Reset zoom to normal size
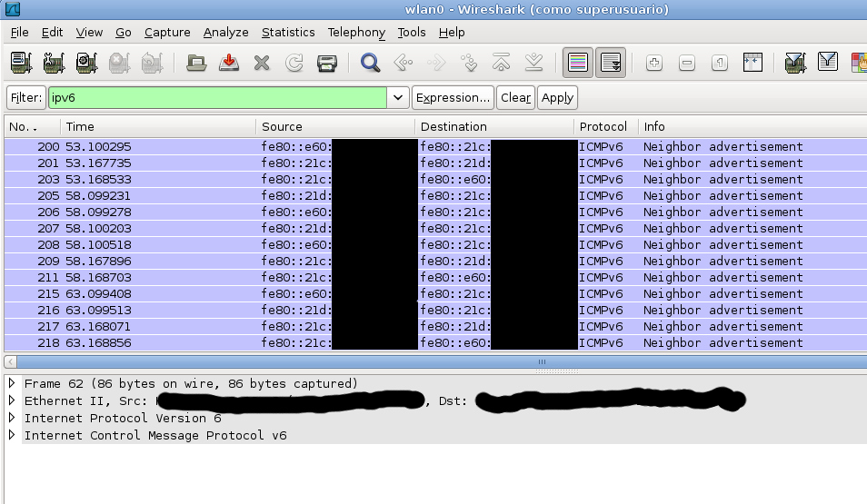This screenshot has height=504, width=867. 720,63
